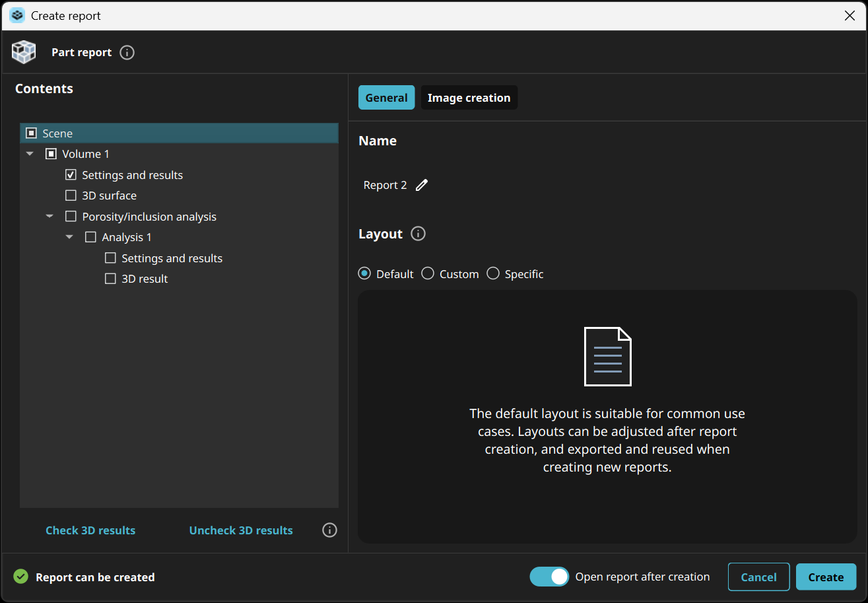Collapse the Porosity/inclusion analysis node
Screen dimensions: 868x603
click(50, 217)
